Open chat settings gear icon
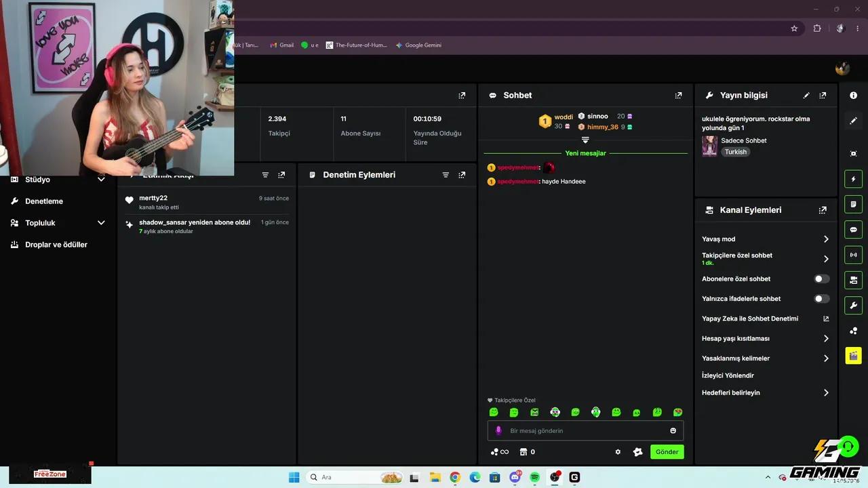868x488 pixels. [618, 452]
